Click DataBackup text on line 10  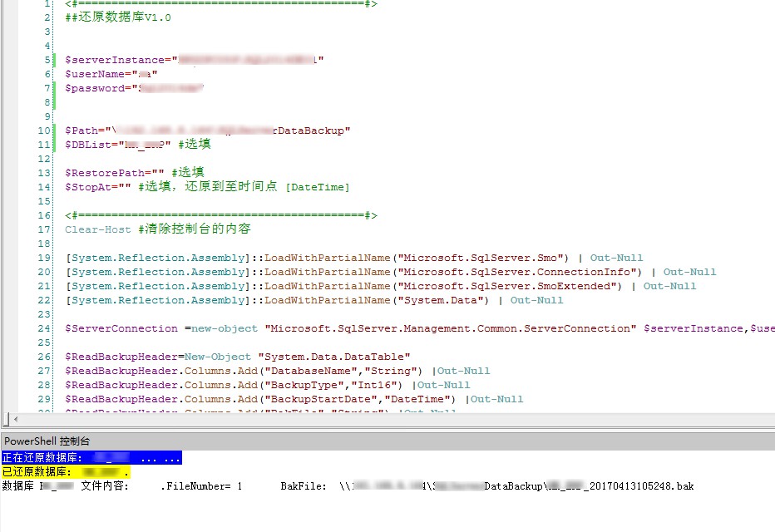coord(311,131)
